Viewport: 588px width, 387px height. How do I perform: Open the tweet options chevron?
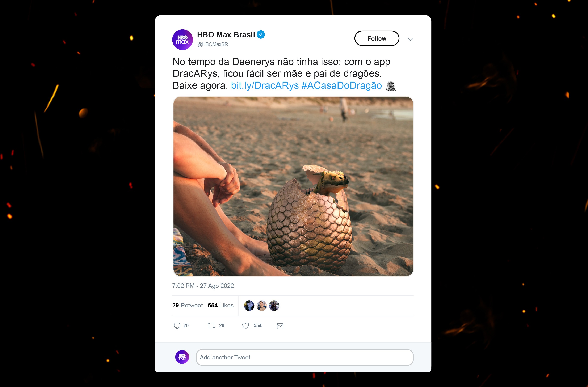click(410, 39)
